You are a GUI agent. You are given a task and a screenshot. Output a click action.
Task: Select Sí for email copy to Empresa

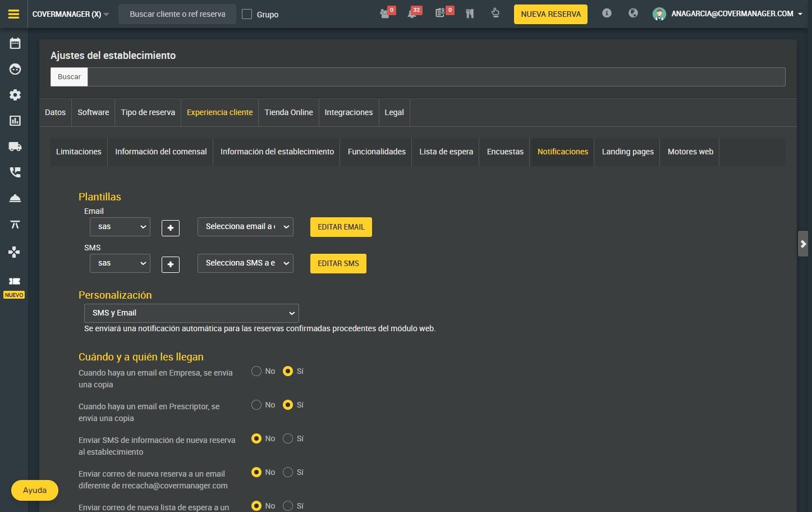[288, 371]
